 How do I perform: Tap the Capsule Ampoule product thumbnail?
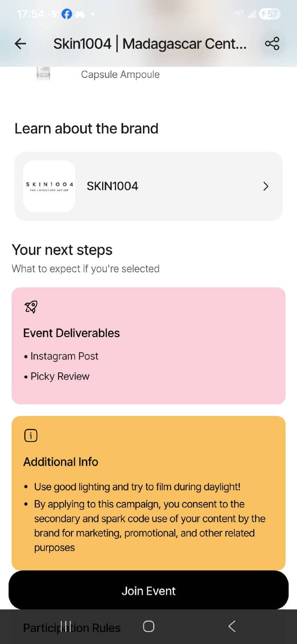point(43,74)
